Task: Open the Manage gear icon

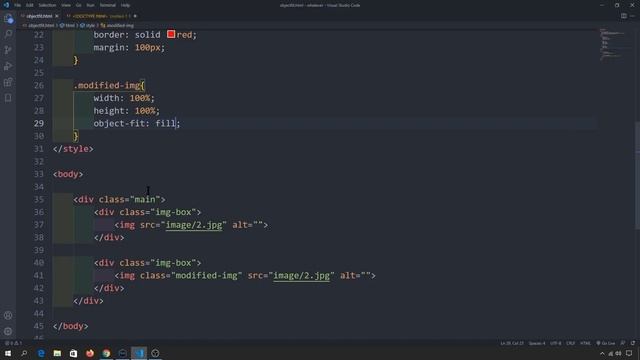Action: coord(8,331)
